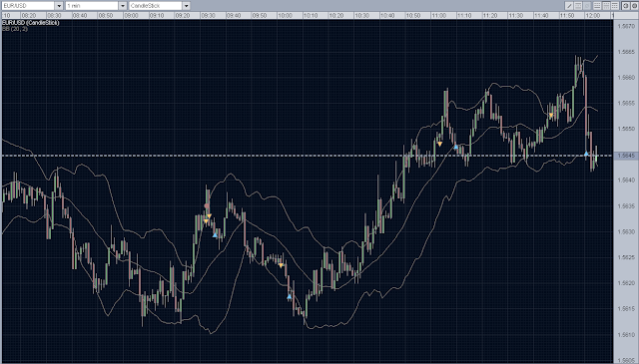This screenshot has height=364, width=639.
Task: Click the orange triangle marker at 11:00
Action: coord(439,144)
